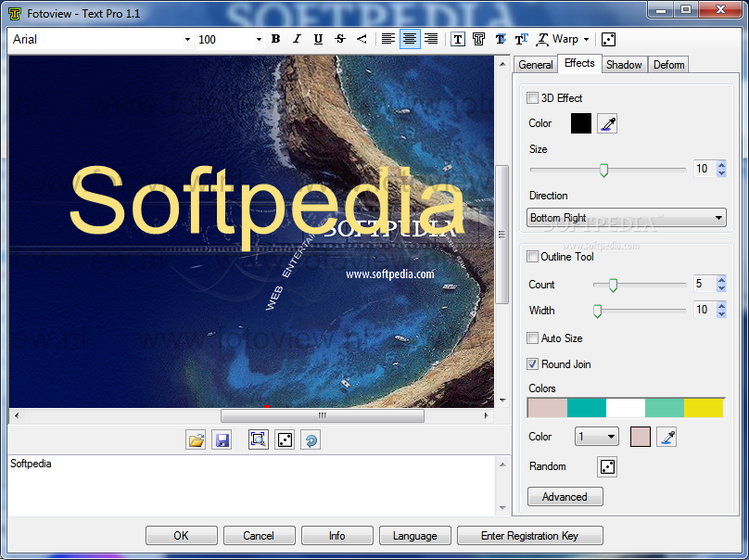Uncheck the Round Join option

532,364
